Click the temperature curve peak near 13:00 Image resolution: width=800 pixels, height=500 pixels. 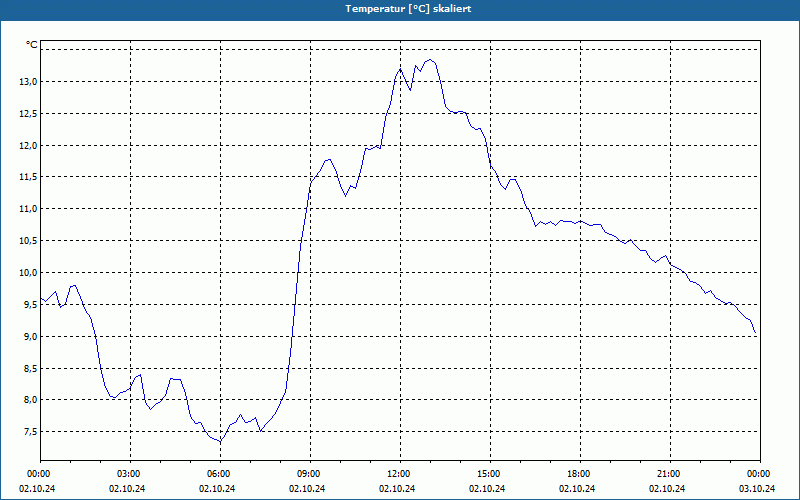(430, 60)
